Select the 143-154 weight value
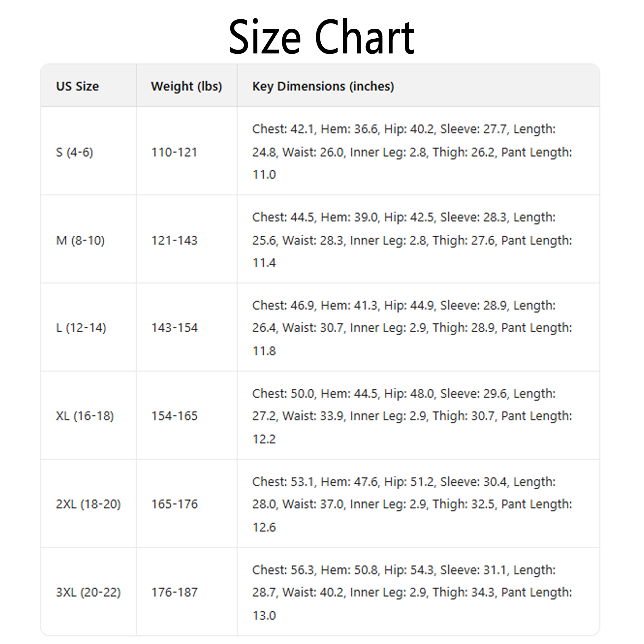Screen dimensions: 644x644 pyautogui.click(x=174, y=328)
